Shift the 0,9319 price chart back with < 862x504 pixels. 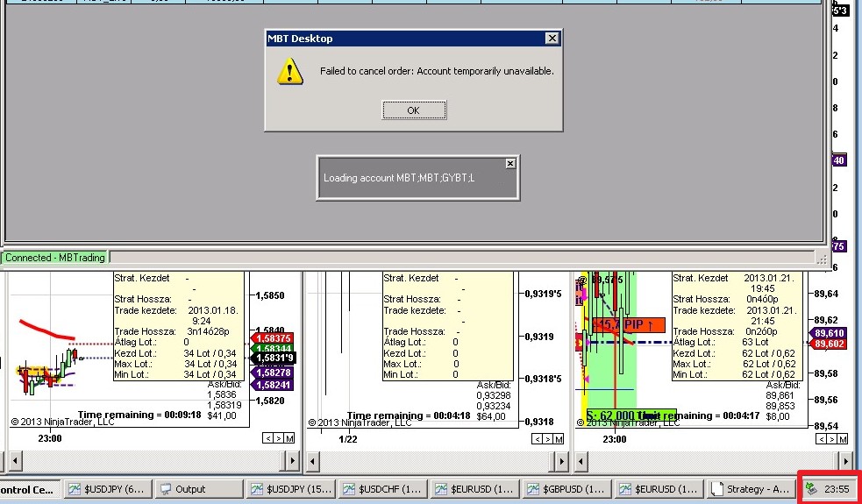[x=537, y=438]
